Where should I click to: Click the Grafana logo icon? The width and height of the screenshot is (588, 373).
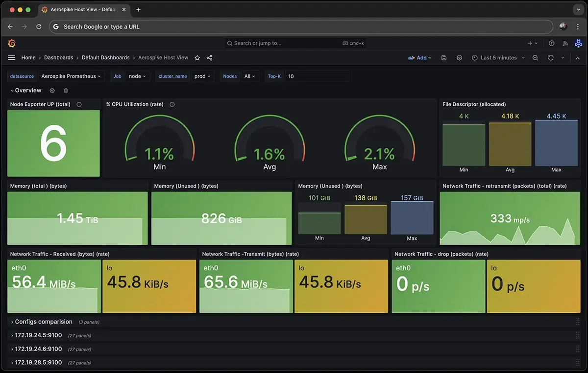coord(12,43)
